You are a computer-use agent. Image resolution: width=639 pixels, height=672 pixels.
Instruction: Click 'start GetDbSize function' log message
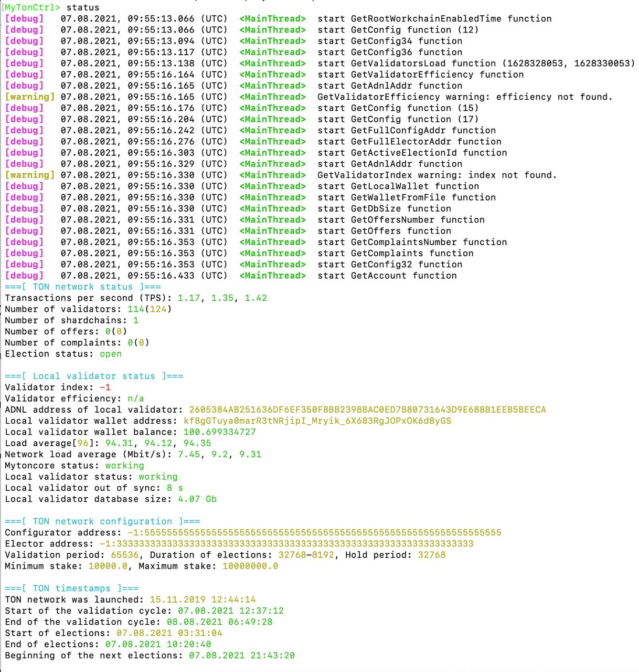pos(384,208)
